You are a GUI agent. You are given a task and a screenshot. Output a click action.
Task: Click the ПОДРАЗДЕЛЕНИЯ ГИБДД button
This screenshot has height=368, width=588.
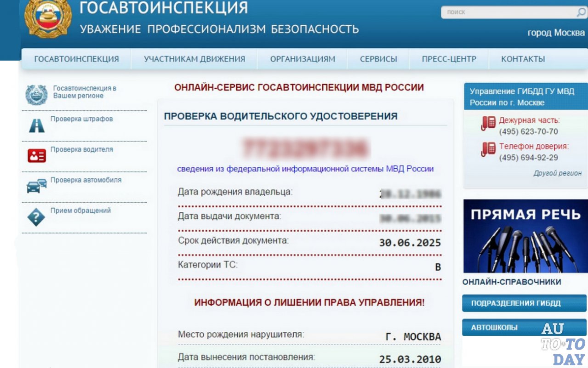click(x=524, y=303)
